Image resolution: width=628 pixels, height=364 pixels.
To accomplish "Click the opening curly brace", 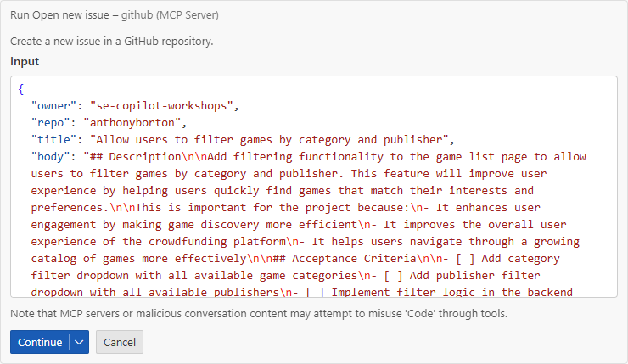I will pos(21,89).
